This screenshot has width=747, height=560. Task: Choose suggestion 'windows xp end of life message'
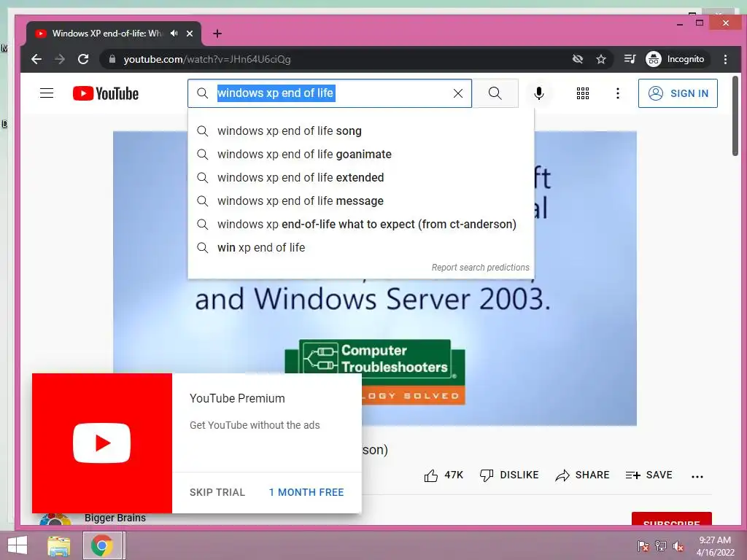pos(361,201)
